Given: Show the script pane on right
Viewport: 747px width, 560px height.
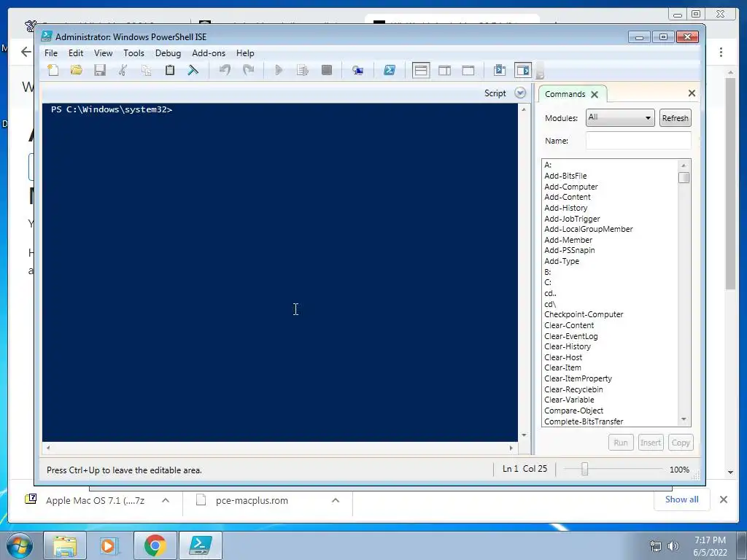Looking at the screenshot, I should click(x=444, y=71).
